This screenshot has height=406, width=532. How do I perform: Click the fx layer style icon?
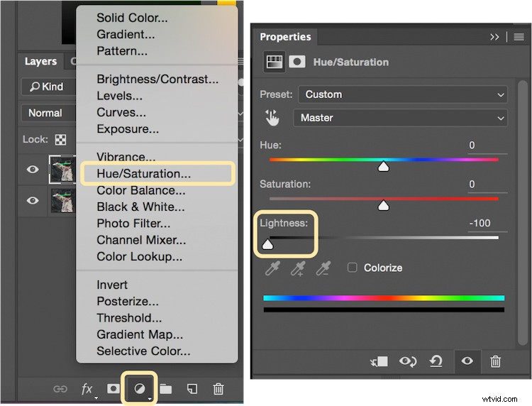[87, 388]
